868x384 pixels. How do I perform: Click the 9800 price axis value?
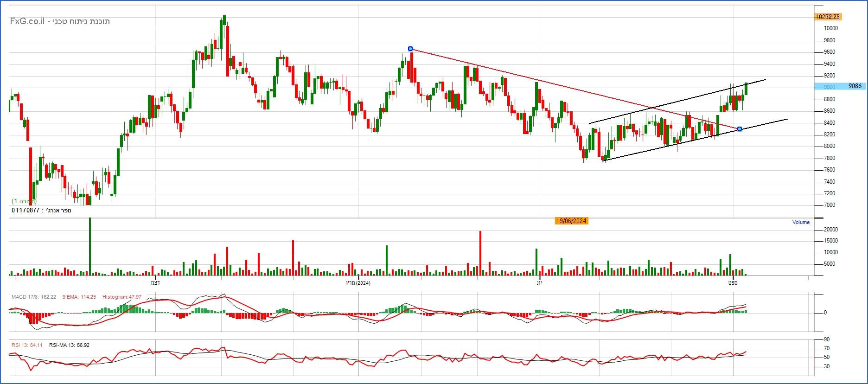point(830,40)
